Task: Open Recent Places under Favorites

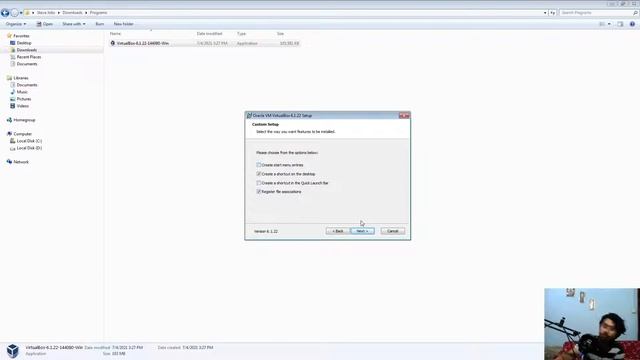Action: (29, 57)
